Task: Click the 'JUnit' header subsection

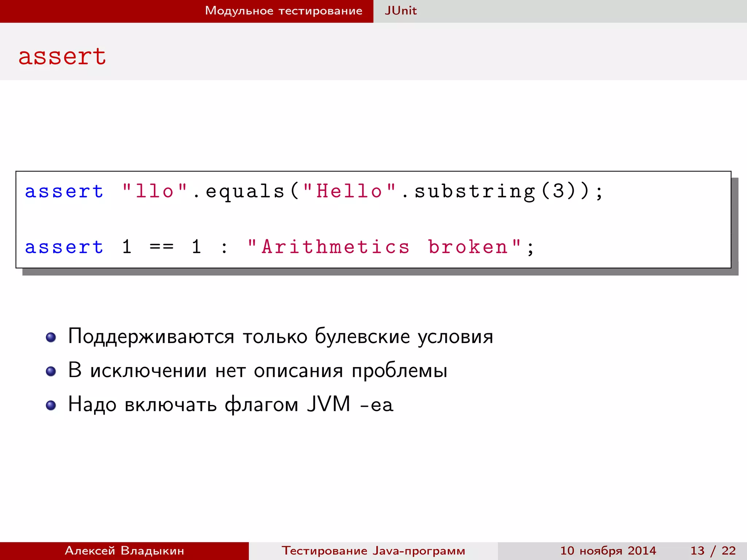Action: coord(400,11)
